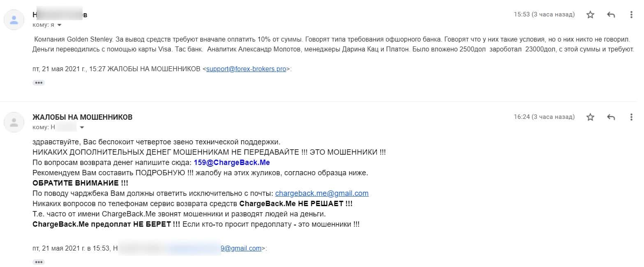
Task: Click the ЖАЛОБЫ НА МОШЕННИКОВ sender name
Action: [83, 117]
